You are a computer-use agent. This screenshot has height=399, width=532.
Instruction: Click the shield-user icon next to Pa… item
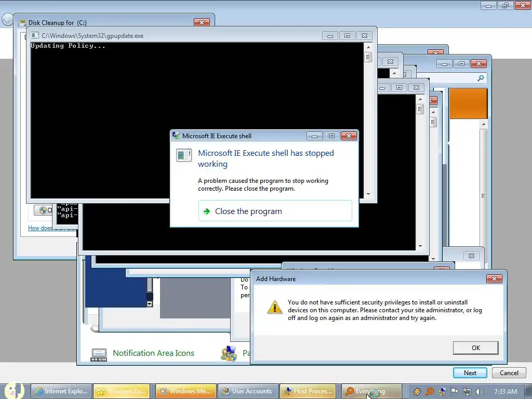click(229, 353)
